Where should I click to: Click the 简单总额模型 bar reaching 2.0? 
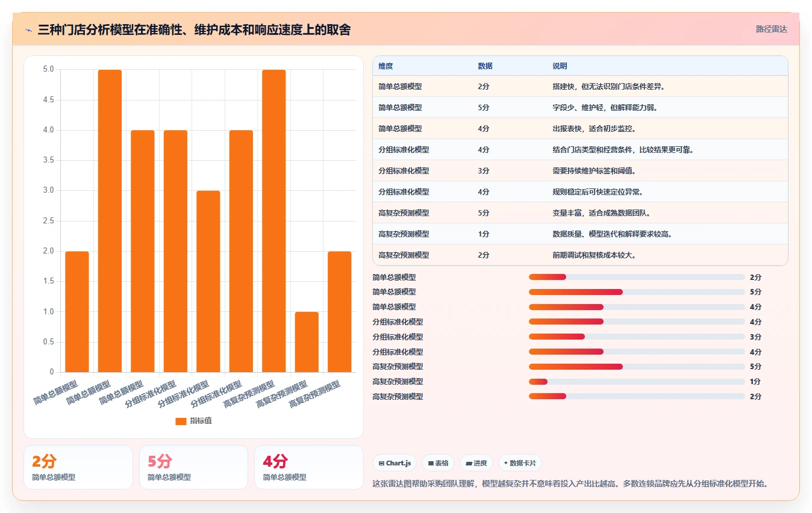click(77, 312)
